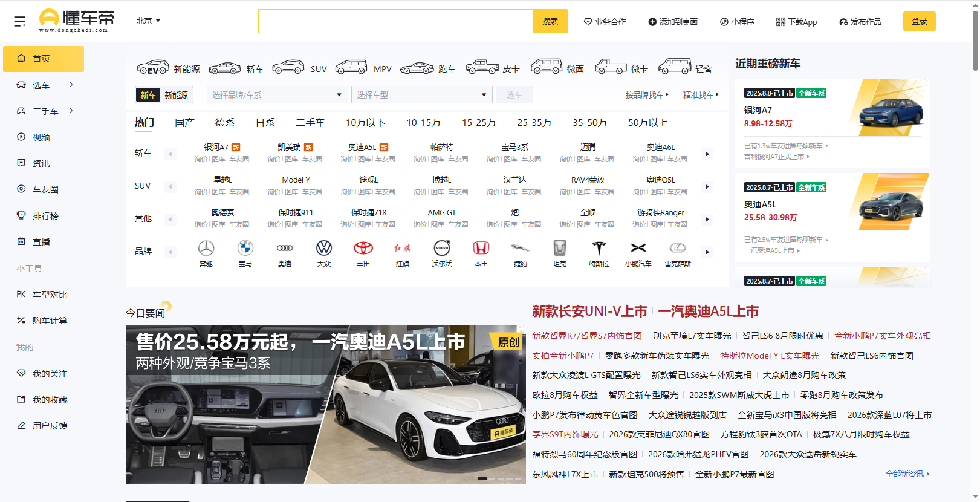Switch to the 日系 tab
Image resolution: width=980 pixels, height=502 pixels.
(x=265, y=123)
